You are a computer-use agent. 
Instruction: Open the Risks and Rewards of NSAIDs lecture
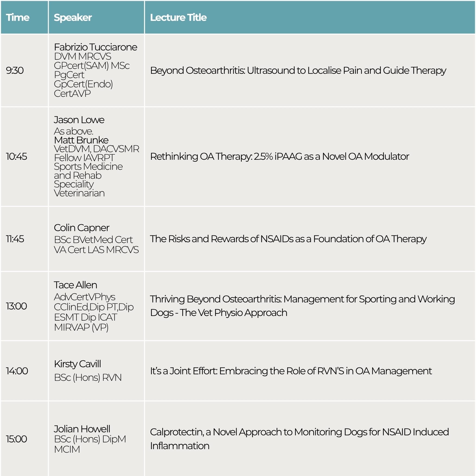288,239
